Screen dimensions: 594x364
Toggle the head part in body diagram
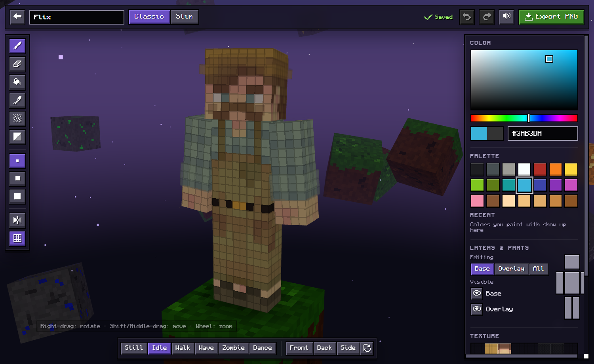coord(572,262)
